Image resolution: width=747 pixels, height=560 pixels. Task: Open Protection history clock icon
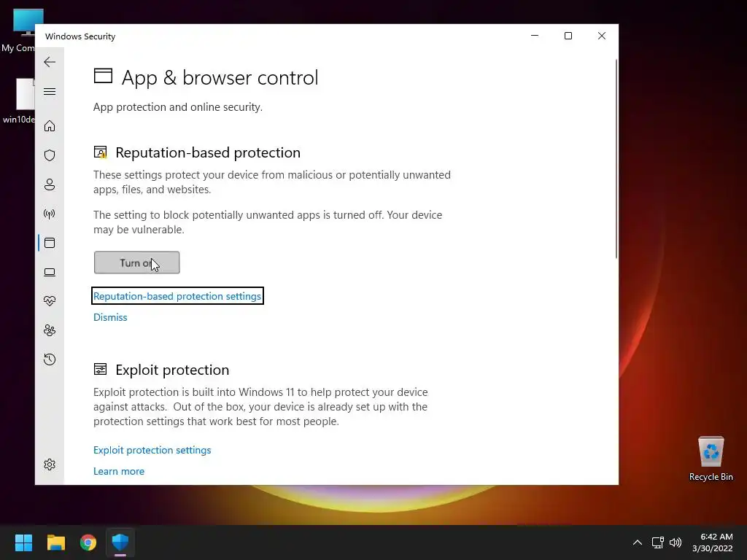pos(50,359)
